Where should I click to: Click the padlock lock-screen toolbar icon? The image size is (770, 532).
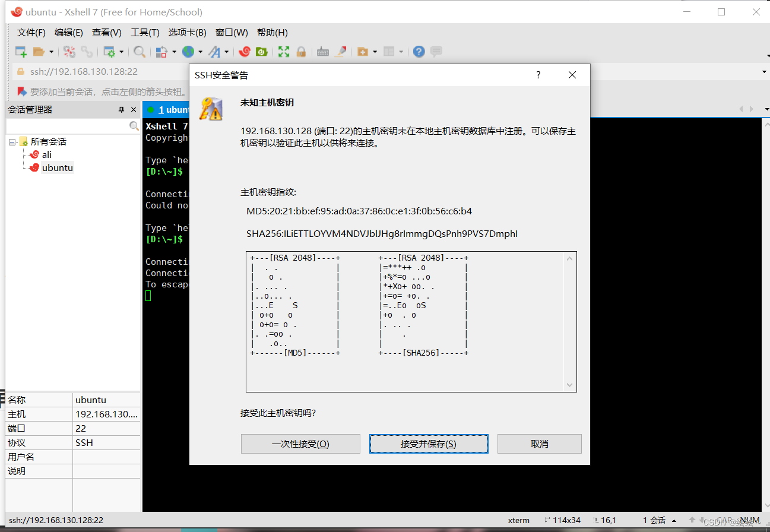pos(301,52)
